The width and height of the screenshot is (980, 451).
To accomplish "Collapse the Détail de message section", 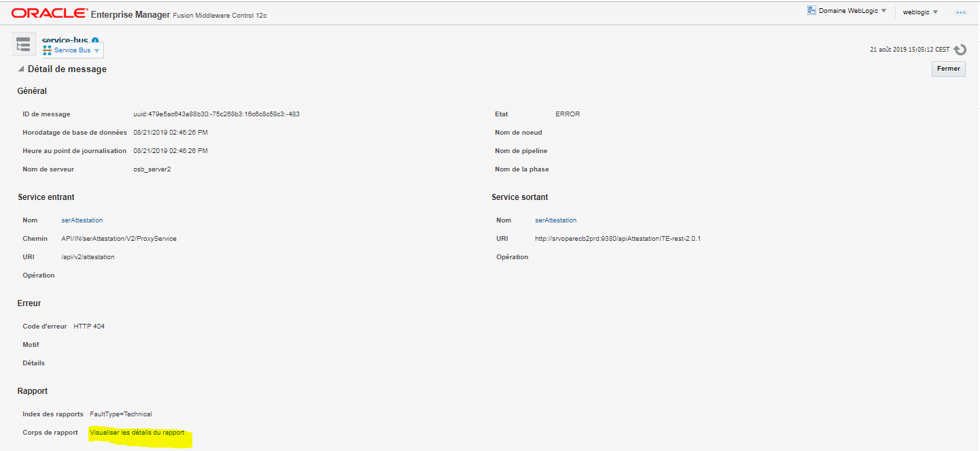I will tap(21, 69).
